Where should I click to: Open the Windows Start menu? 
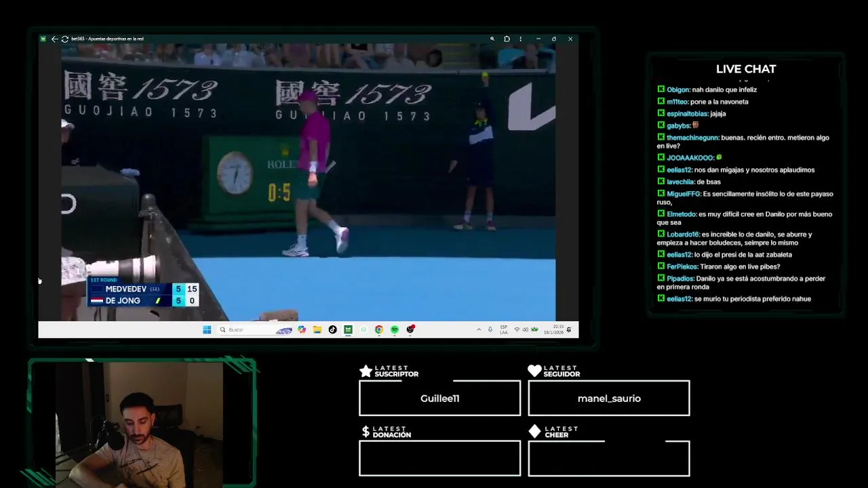pos(207,329)
